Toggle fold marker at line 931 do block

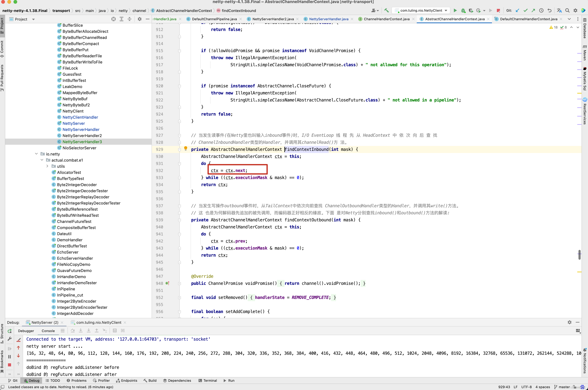pyautogui.click(x=180, y=164)
